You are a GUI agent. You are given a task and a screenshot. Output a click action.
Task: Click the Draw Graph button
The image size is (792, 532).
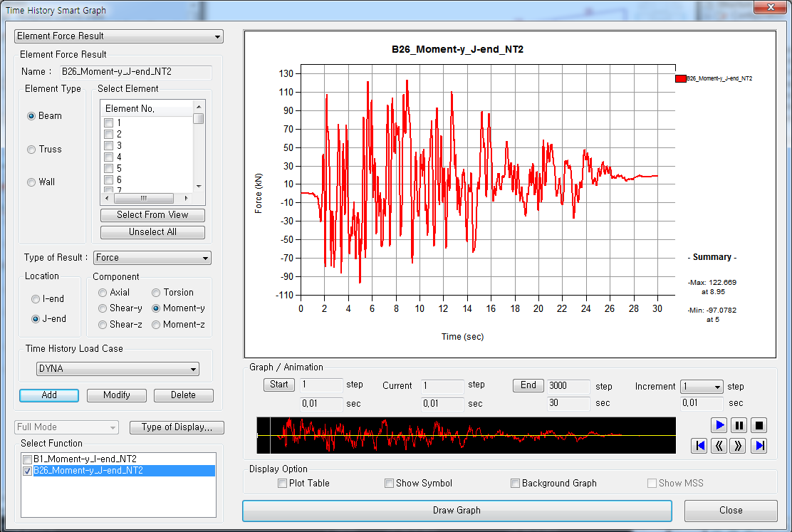(x=457, y=511)
